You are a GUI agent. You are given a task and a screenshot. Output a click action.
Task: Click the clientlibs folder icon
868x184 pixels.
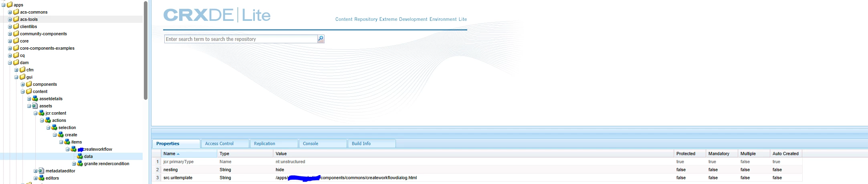[16, 26]
